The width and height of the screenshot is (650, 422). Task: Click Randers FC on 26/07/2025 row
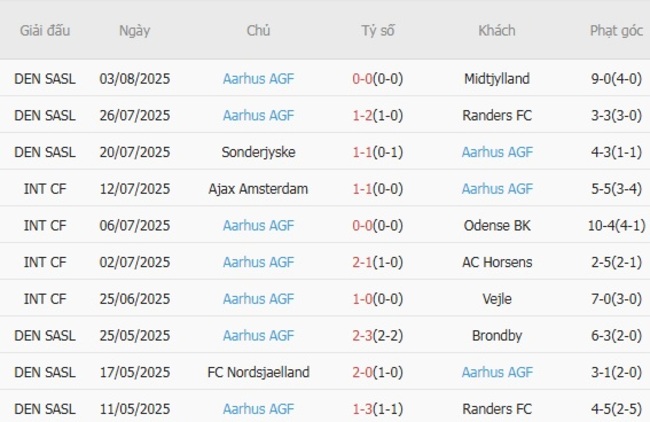click(x=497, y=115)
